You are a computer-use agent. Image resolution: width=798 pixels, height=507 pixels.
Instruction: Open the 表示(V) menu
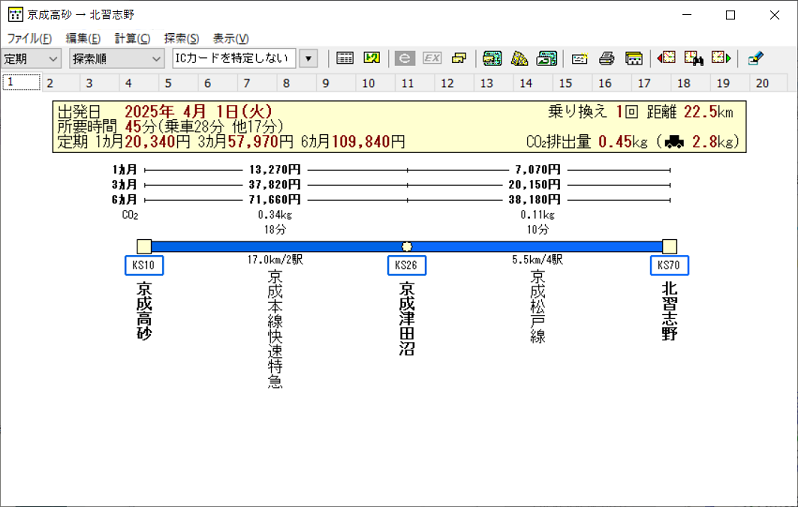[231, 39]
